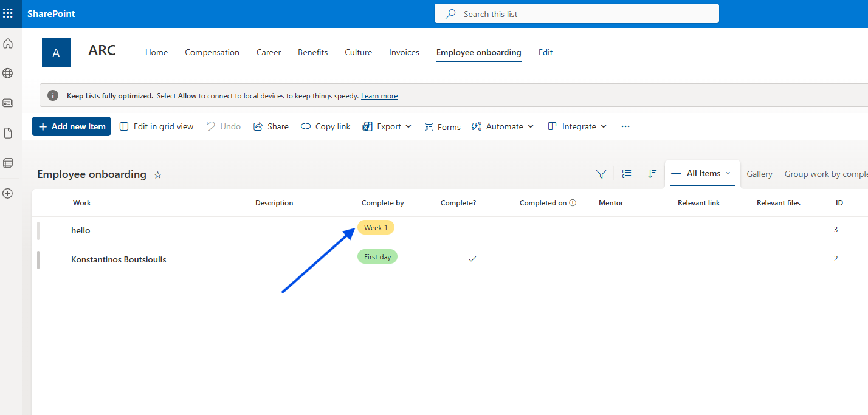
Task: Follow the Learn more link
Action: [379, 96]
